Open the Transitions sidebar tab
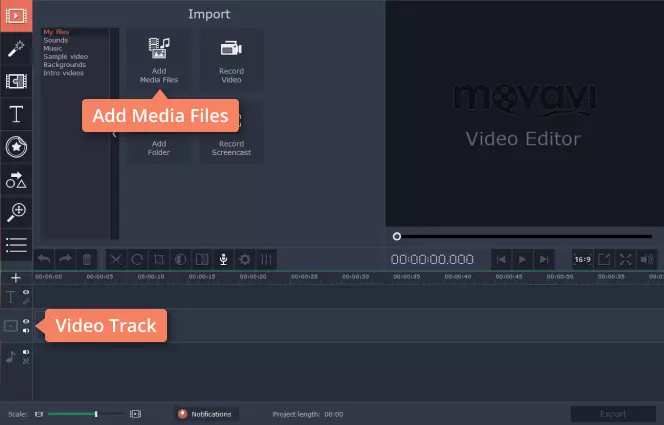 click(x=16, y=81)
